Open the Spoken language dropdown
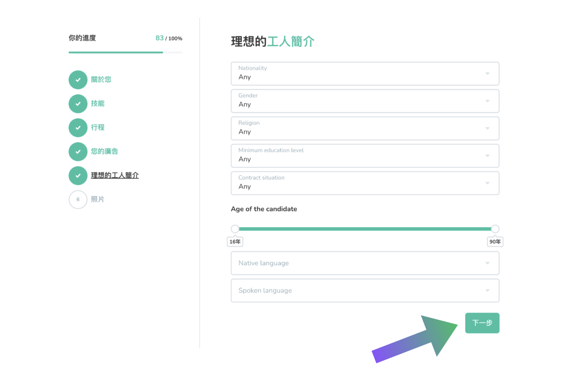Viewport: 578px width, 392px height. click(365, 290)
